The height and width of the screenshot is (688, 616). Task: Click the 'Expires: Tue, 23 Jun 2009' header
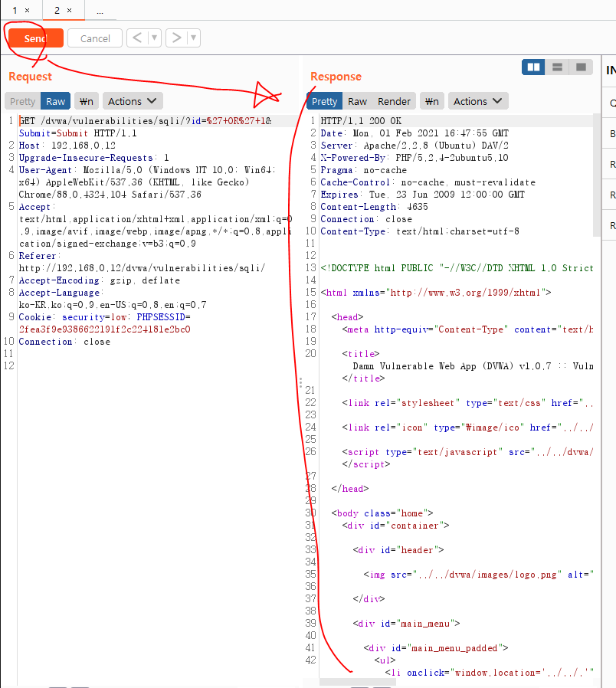[x=422, y=195]
